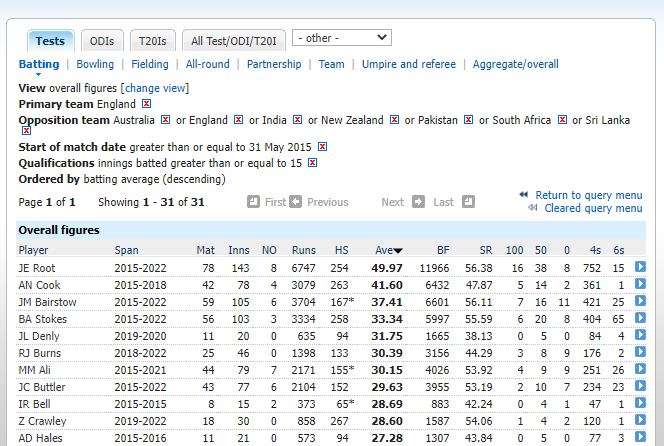Open the '- other -' format dropdown
This screenshot has height=446, width=664.
click(341, 38)
